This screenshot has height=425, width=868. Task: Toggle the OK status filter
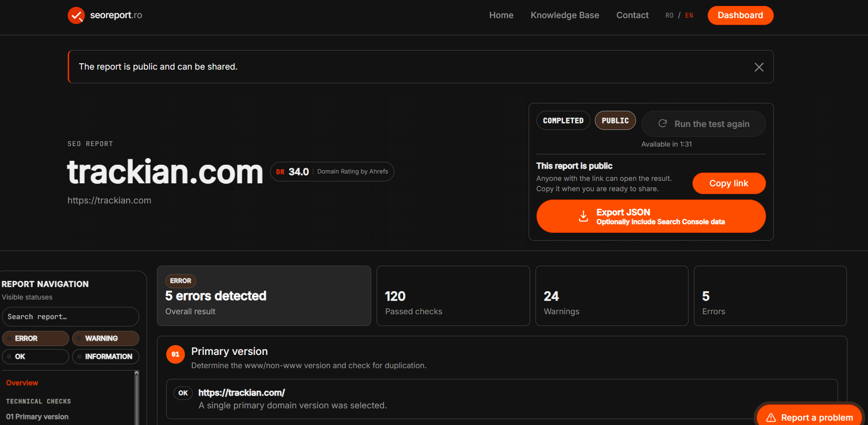click(35, 356)
